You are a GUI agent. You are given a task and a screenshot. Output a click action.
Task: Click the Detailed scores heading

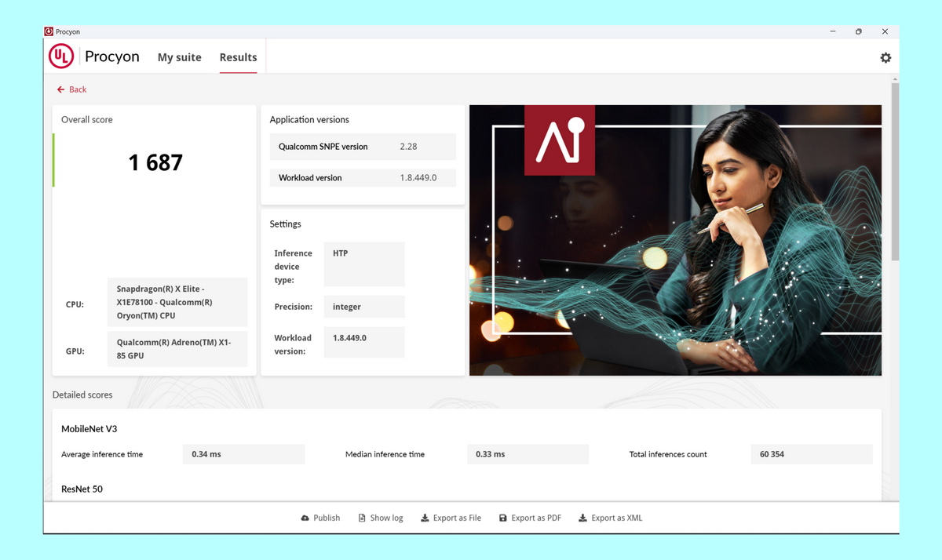pos(82,395)
